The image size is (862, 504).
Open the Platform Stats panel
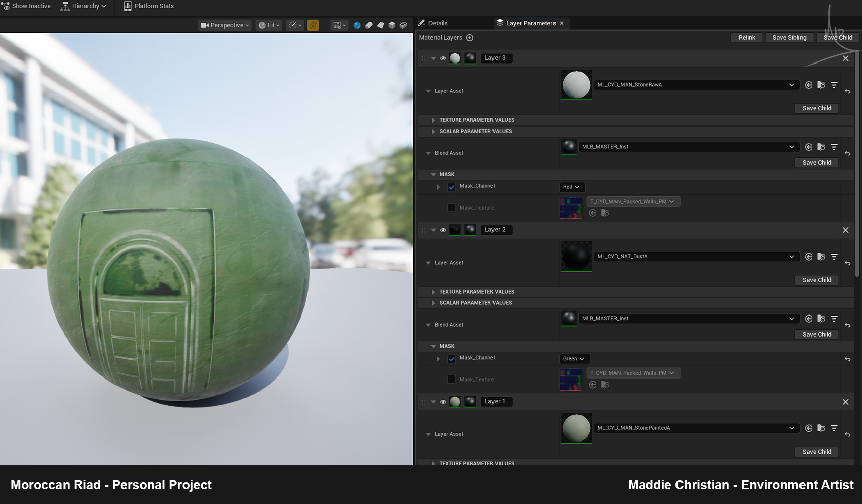click(x=149, y=6)
